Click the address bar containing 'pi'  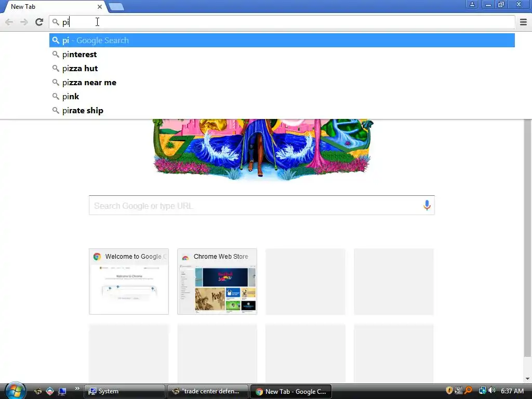[282, 22]
